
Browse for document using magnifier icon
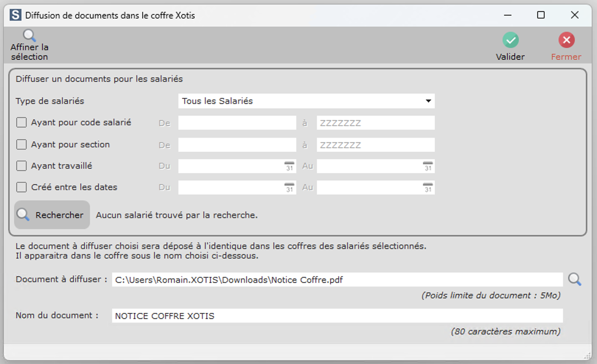pos(574,280)
